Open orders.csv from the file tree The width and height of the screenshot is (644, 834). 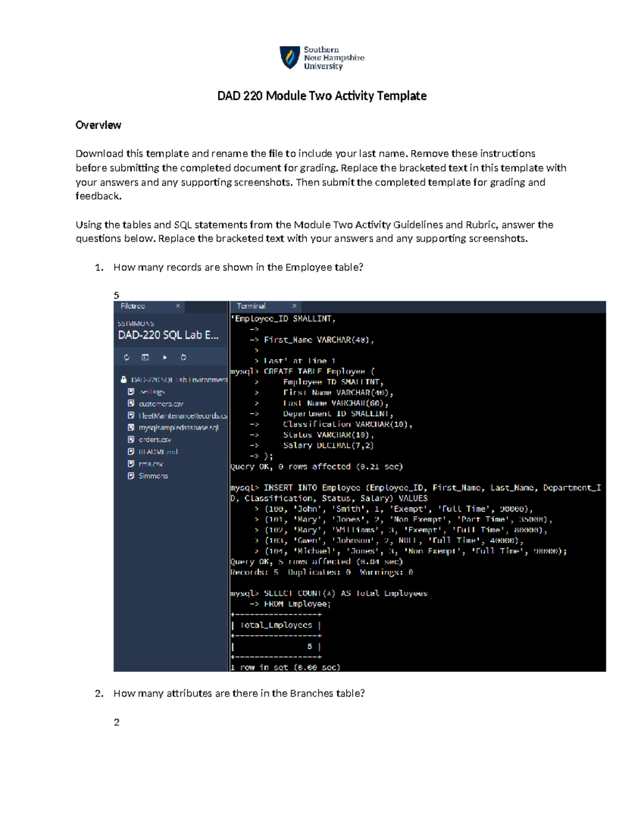(x=155, y=439)
